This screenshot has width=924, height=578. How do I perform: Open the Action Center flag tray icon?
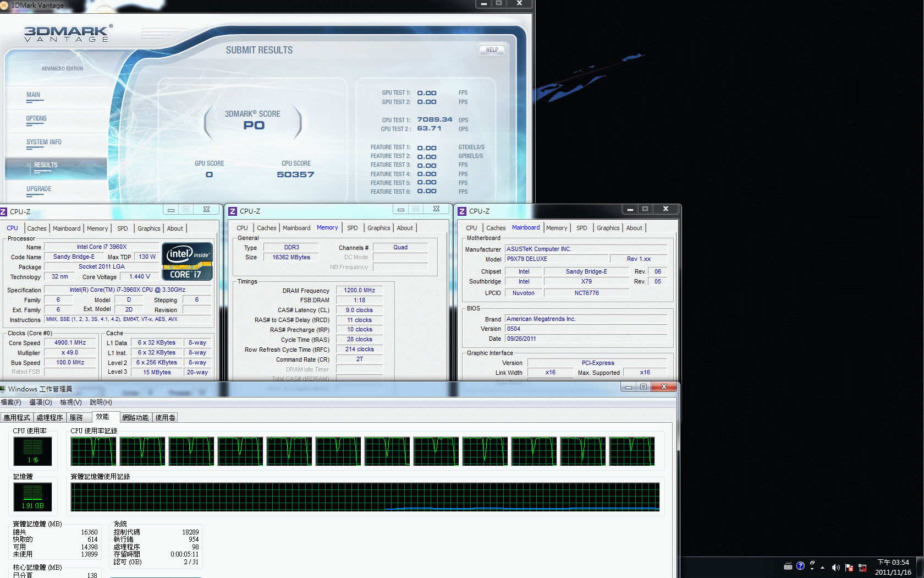[x=849, y=568]
